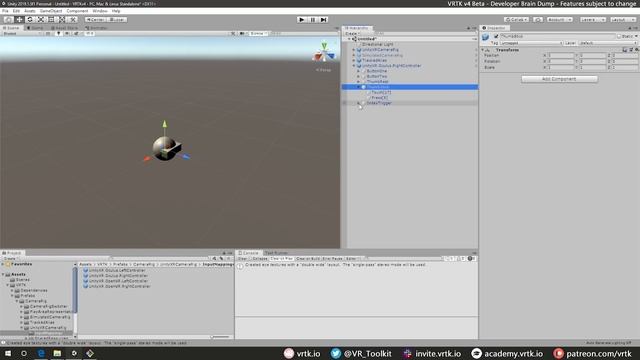The width and height of the screenshot is (640, 360).
Task: Select the Hand tool in toolbar
Action: pos(8,20)
